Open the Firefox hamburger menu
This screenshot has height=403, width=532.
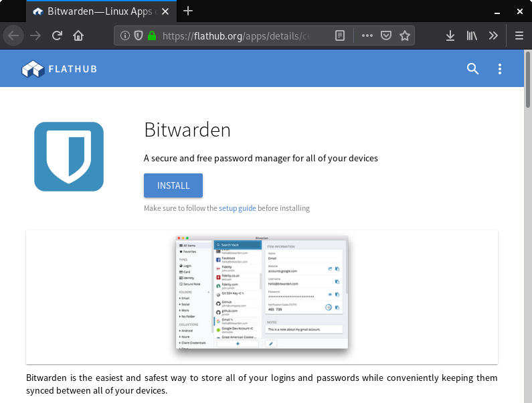point(519,35)
